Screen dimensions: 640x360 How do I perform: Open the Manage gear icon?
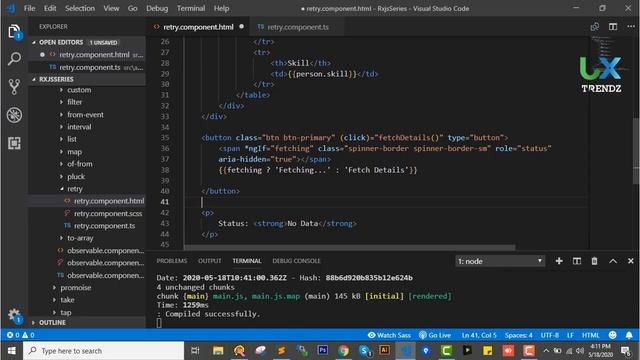click(x=14, y=315)
